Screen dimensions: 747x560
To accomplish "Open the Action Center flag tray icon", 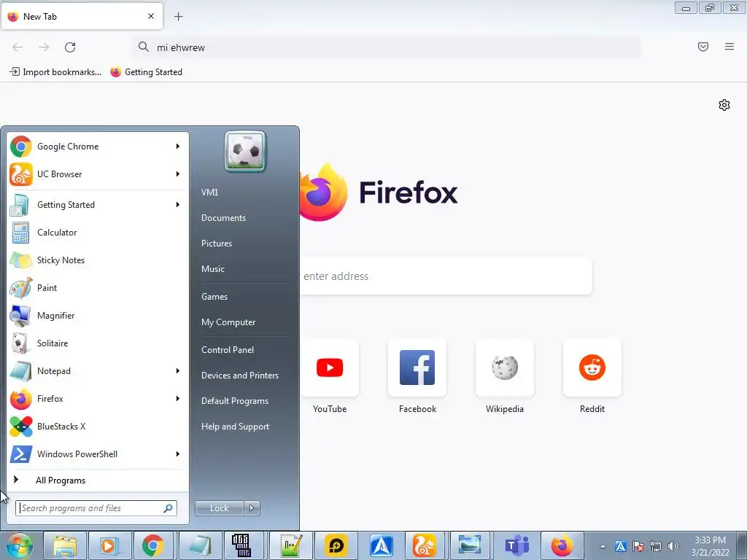I will (x=638, y=546).
